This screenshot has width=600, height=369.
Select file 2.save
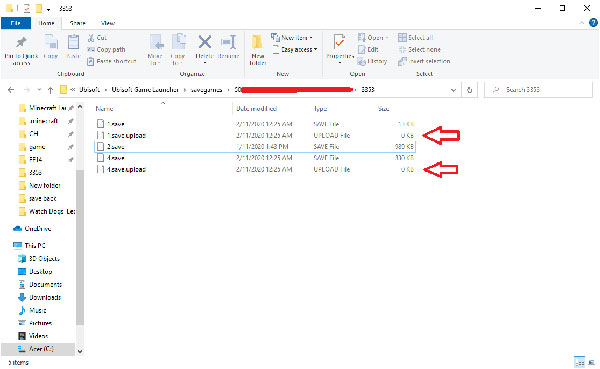255,147
